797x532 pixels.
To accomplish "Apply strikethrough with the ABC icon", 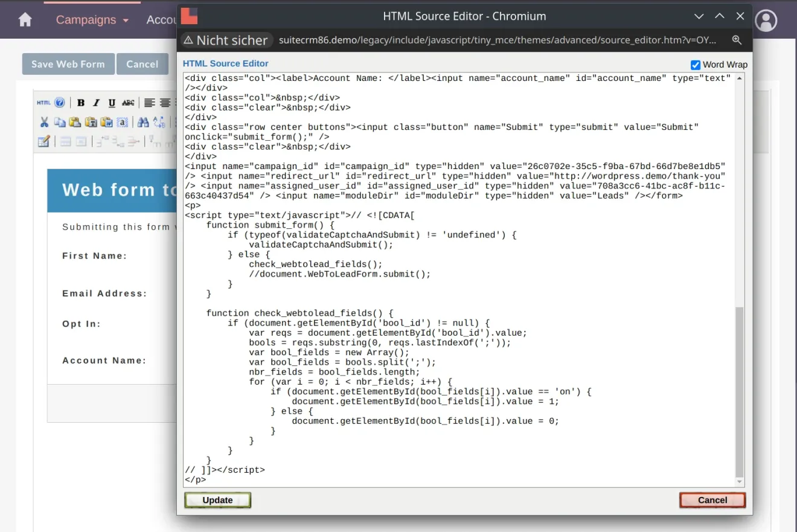I will click(x=128, y=103).
